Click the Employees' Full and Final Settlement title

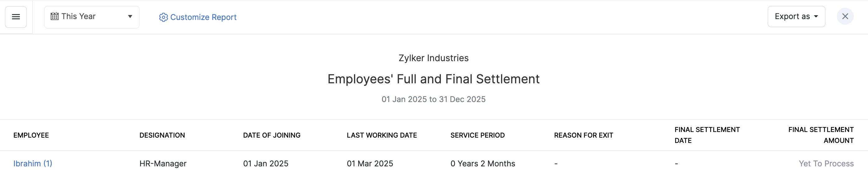[433, 79]
